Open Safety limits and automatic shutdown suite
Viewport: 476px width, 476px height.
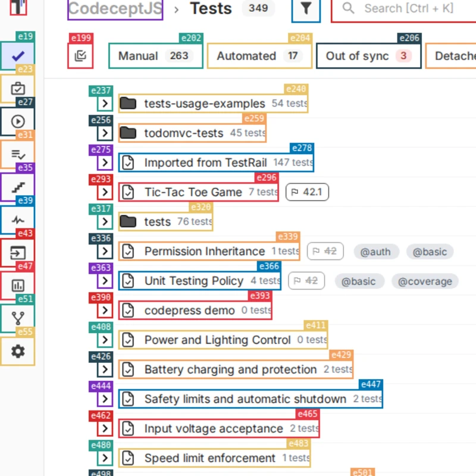(x=250, y=399)
